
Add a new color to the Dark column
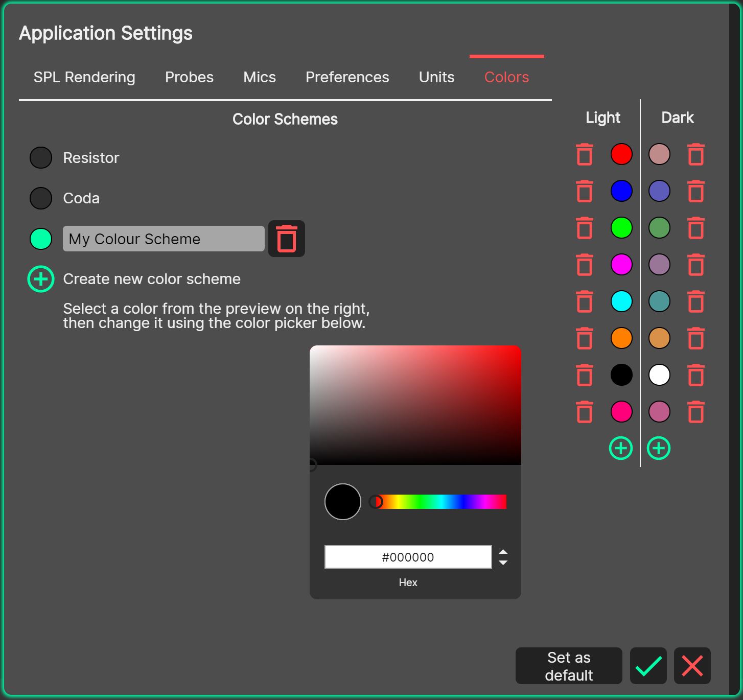[659, 448]
